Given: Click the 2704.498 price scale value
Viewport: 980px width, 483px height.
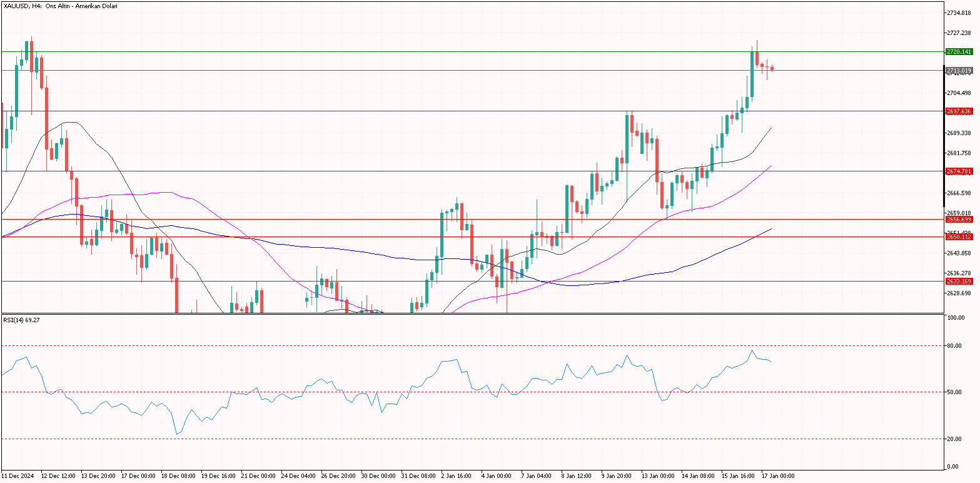Looking at the screenshot, I should click(959, 93).
